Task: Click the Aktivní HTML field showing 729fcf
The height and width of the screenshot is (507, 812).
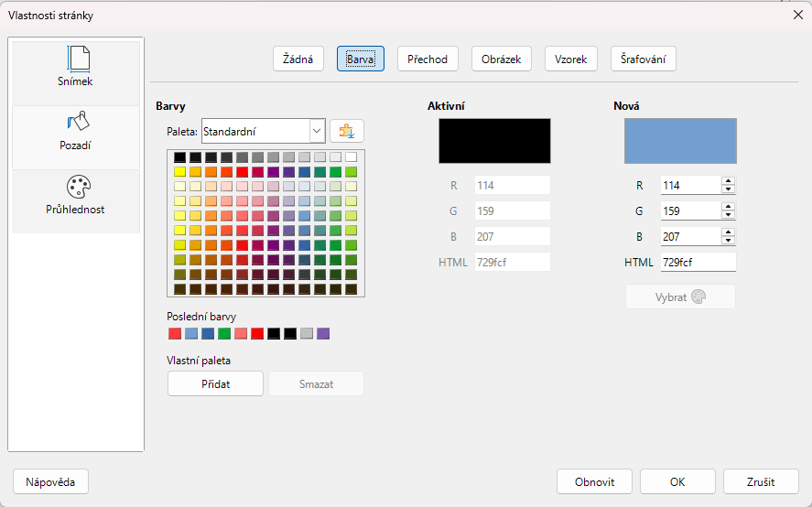Action: coord(512,262)
